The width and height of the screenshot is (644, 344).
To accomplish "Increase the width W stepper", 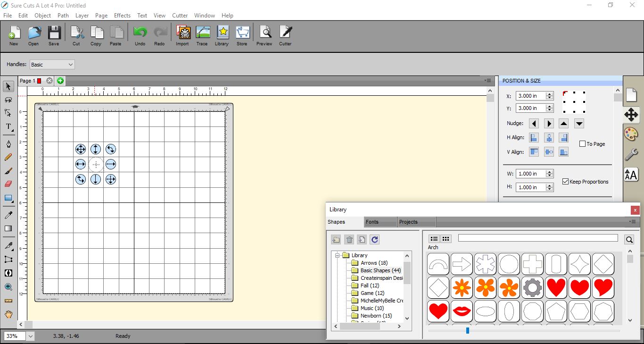I will pyautogui.click(x=549, y=172).
